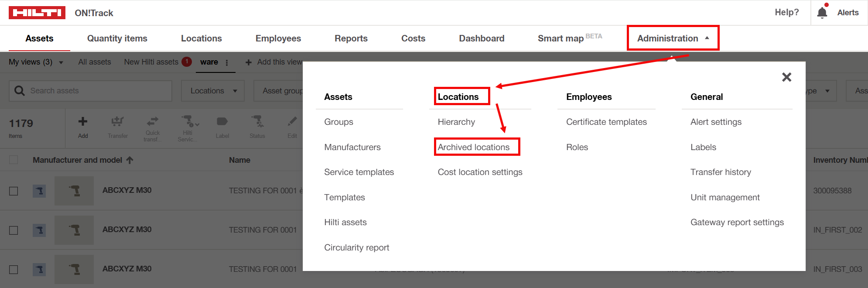This screenshot has height=288, width=868.
Task: Click the Quick transfer icon
Action: coord(153,121)
